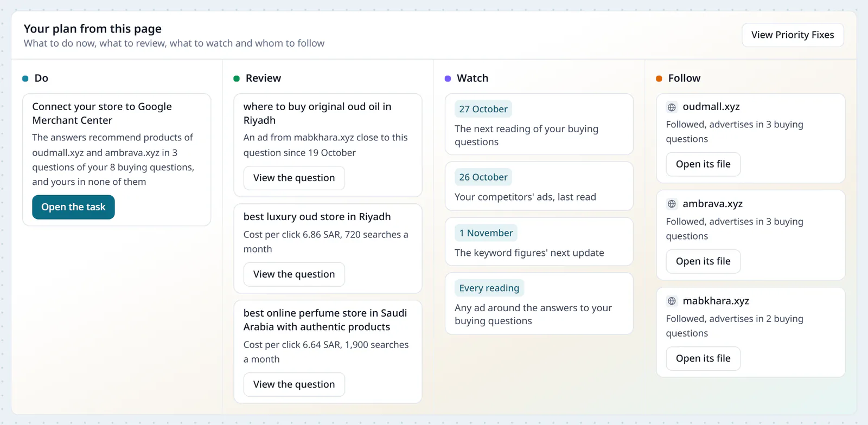View the question for best online perfume store
The width and height of the screenshot is (868, 425).
point(294,384)
